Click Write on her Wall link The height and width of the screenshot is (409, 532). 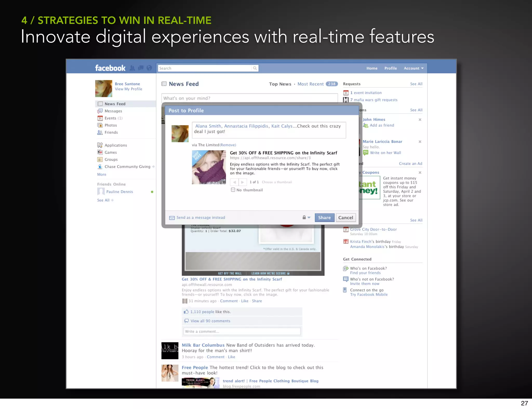[x=385, y=153]
